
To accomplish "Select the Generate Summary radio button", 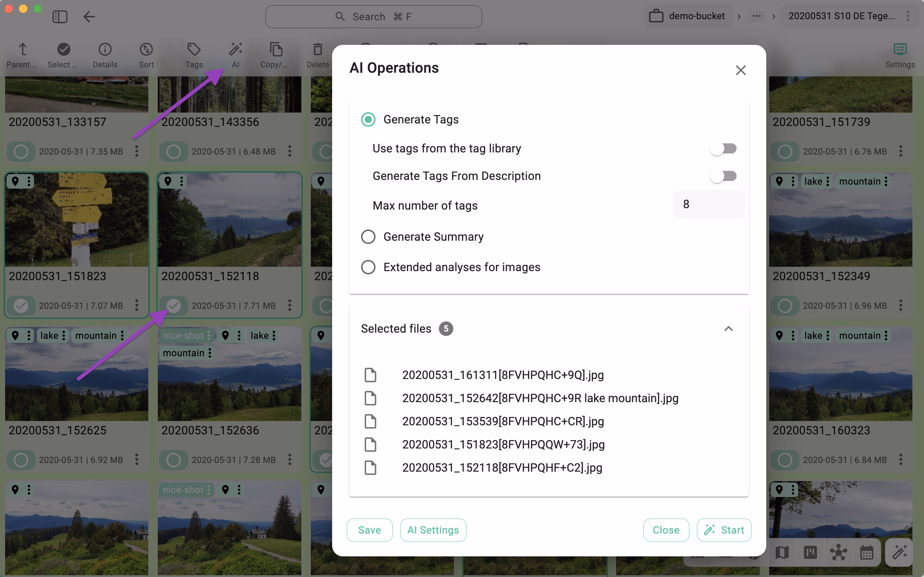I will (368, 237).
